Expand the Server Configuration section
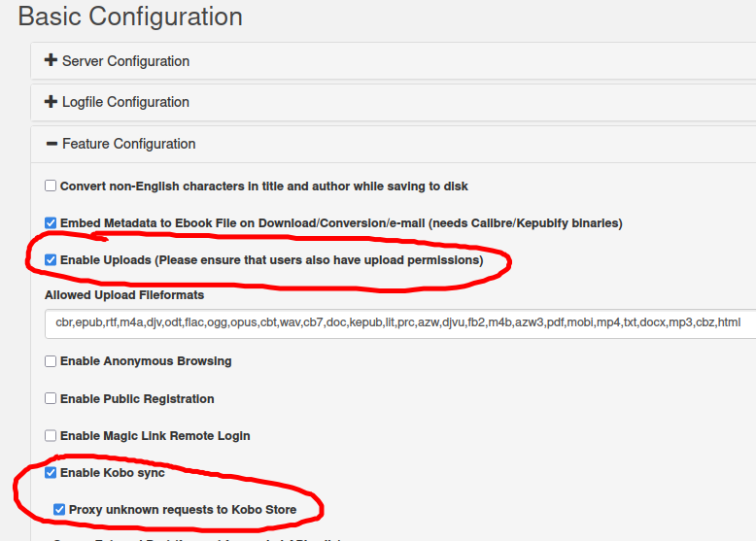 (125, 61)
